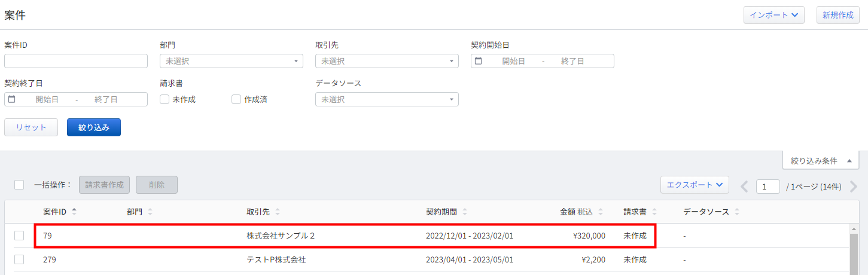Open the 取引先 filter dropdown
The height and width of the screenshot is (275, 868).
point(387,61)
